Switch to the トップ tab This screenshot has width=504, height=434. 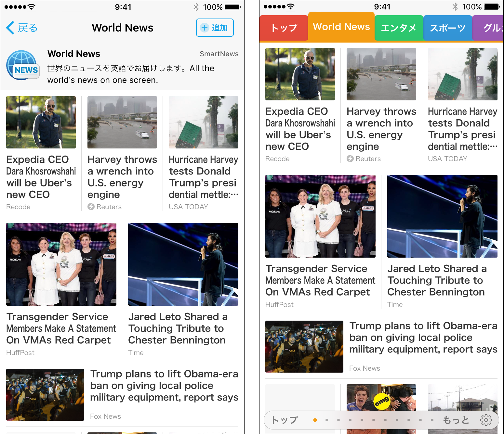click(284, 28)
